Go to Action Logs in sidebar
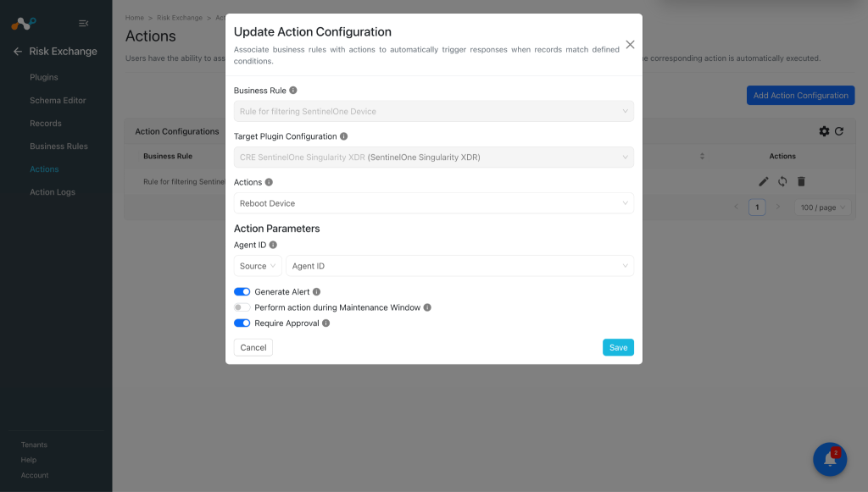This screenshot has height=492, width=868. tap(53, 192)
